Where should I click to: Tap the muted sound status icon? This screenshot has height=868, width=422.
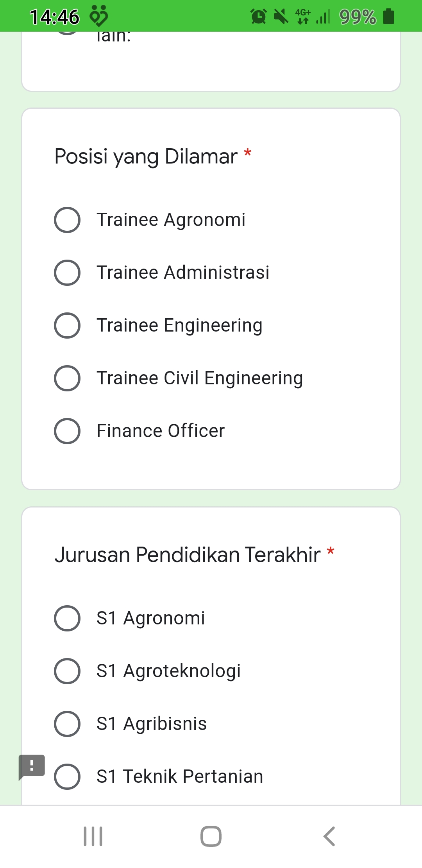click(x=281, y=16)
